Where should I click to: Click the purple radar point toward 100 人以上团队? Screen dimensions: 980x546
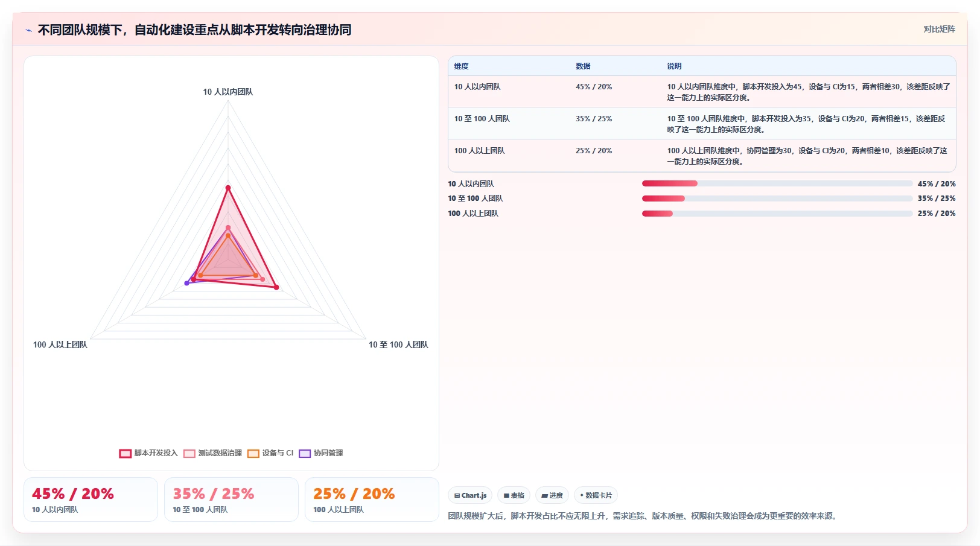coord(186,283)
